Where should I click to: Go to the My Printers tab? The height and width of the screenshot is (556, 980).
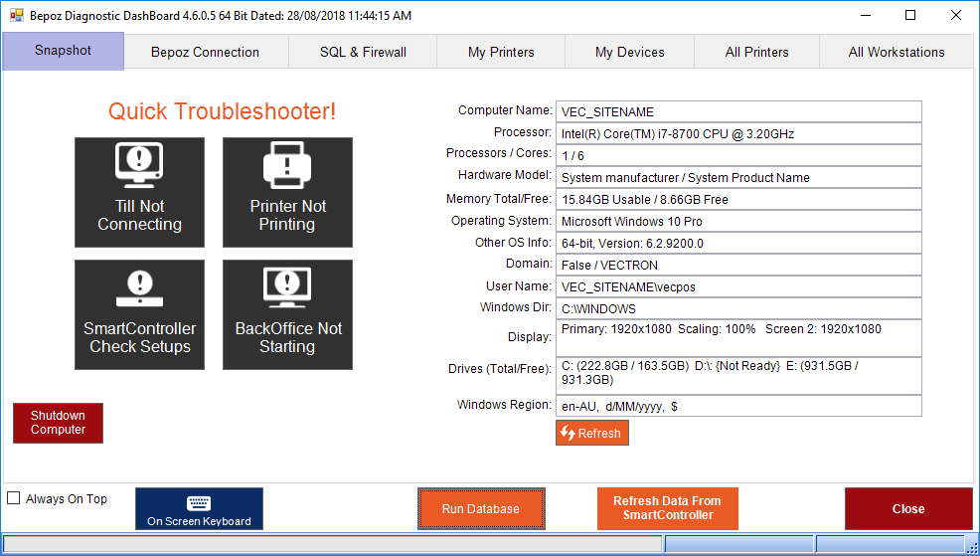pyautogui.click(x=501, y=52)
